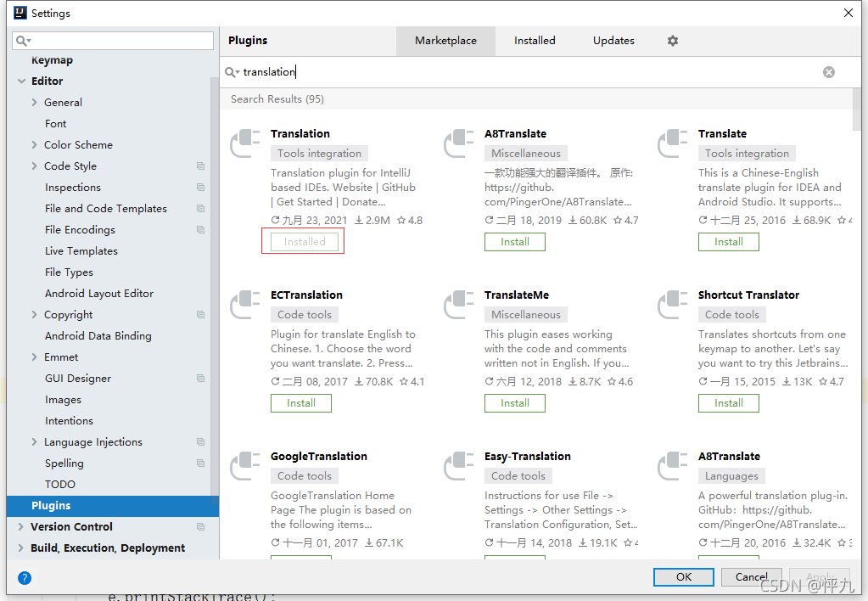Expand the Emmet node

tap(34, 357)
